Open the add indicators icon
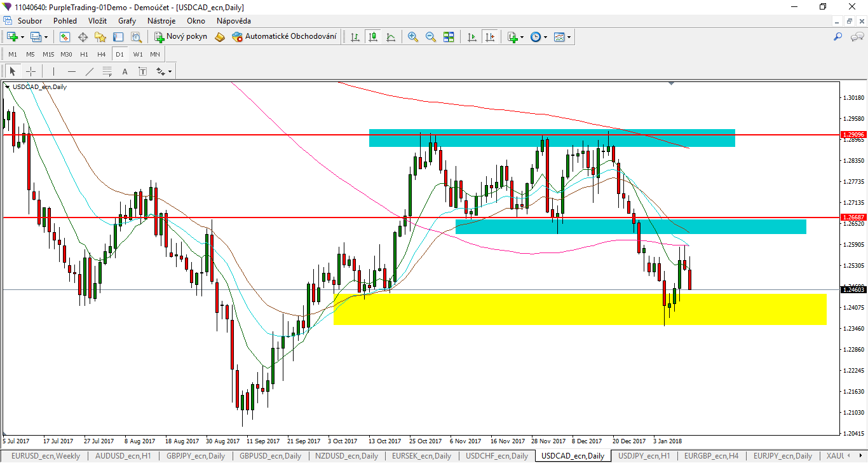The width and height of the screenshot is (868, 463). coord(512,37)
